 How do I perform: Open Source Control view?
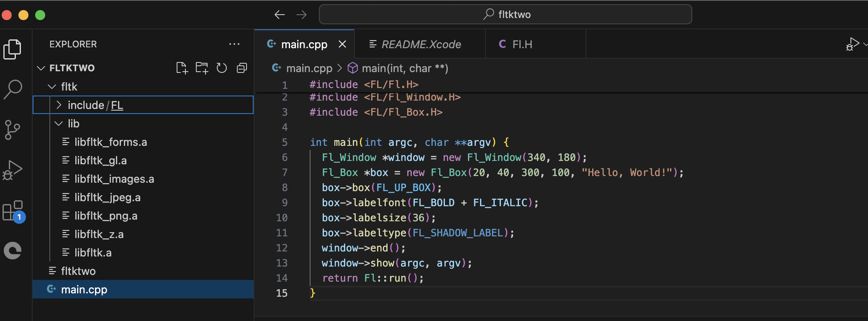[x=13, y=129]
